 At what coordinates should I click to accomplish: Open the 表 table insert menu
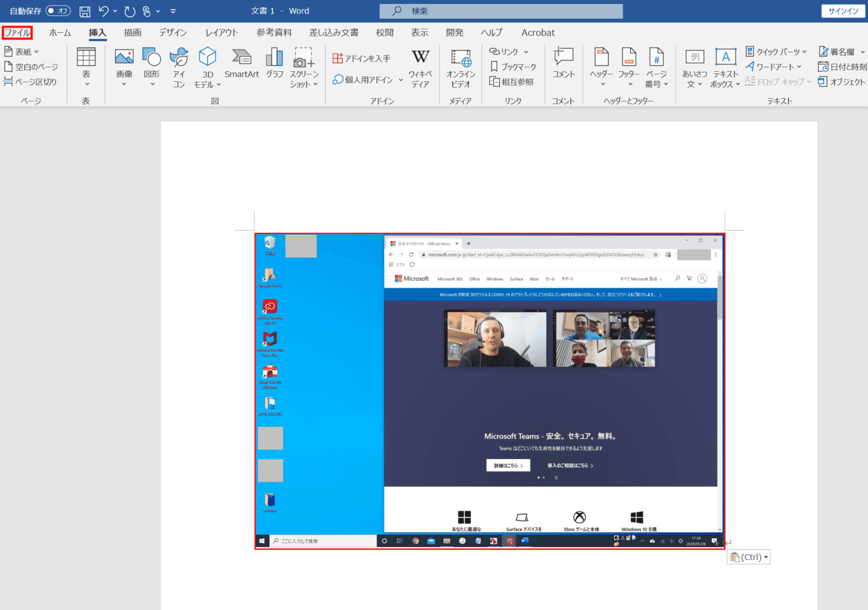(x=86, y=67)
